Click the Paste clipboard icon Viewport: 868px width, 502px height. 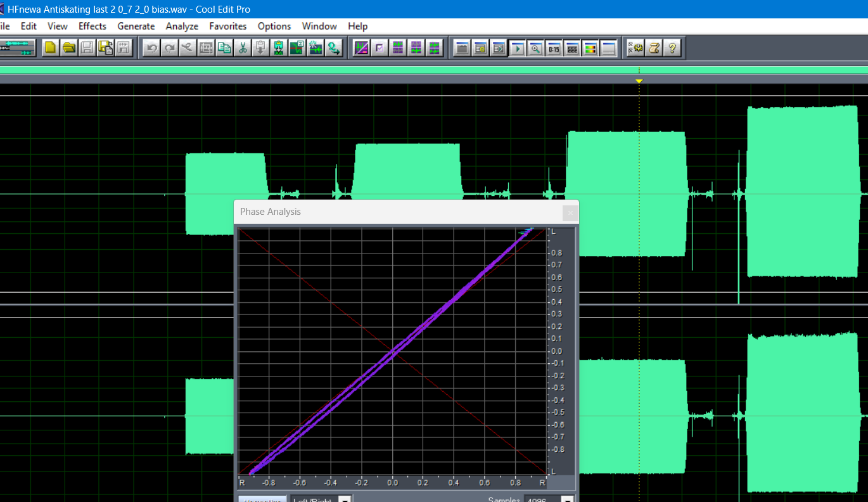pos(261,48)
